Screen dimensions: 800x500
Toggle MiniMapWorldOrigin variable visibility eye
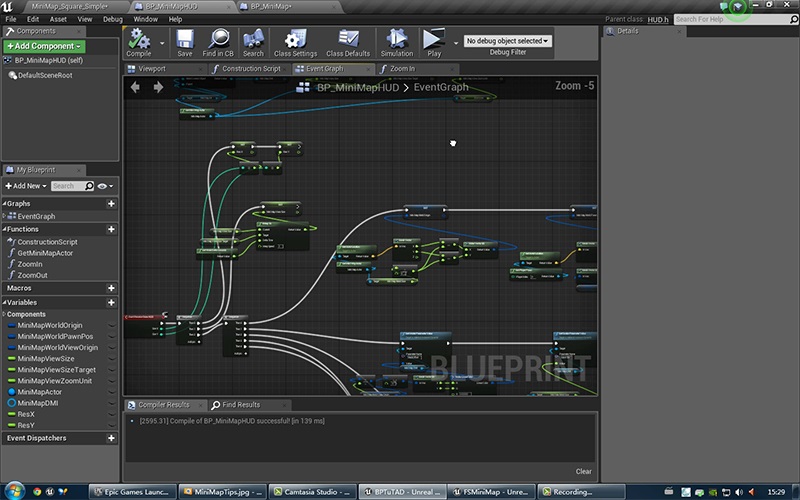point(111,326)
